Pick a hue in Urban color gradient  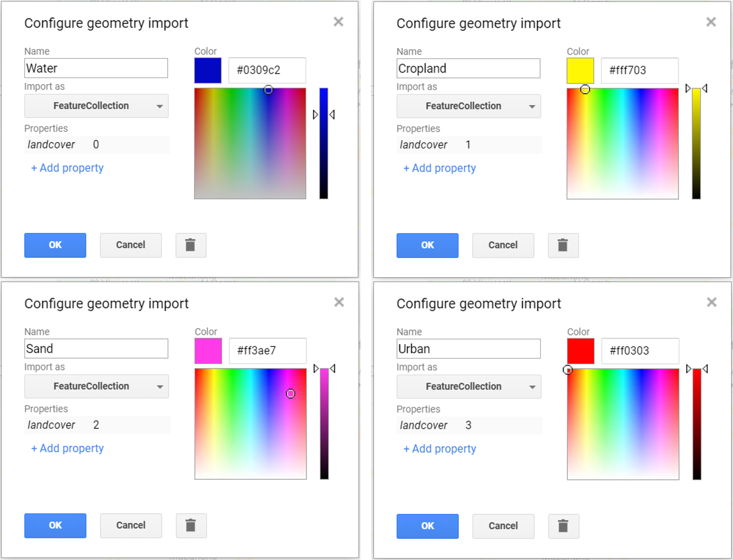(623, 424)
